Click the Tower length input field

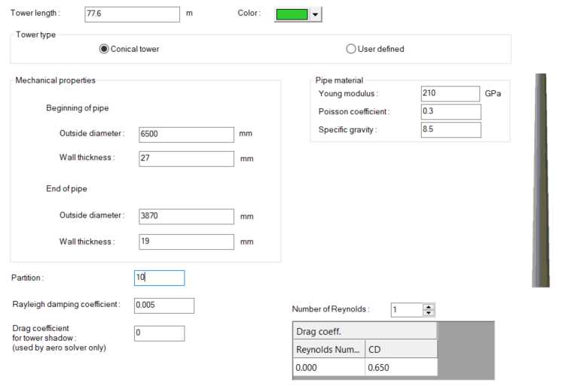(132, 14)
